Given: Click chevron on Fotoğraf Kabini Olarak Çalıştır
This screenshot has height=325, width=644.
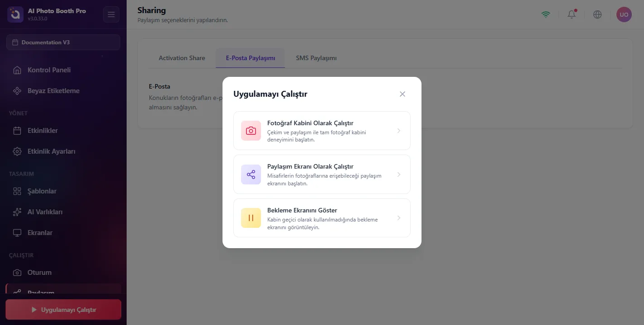Looking at the screenshot, I should 399,131.
